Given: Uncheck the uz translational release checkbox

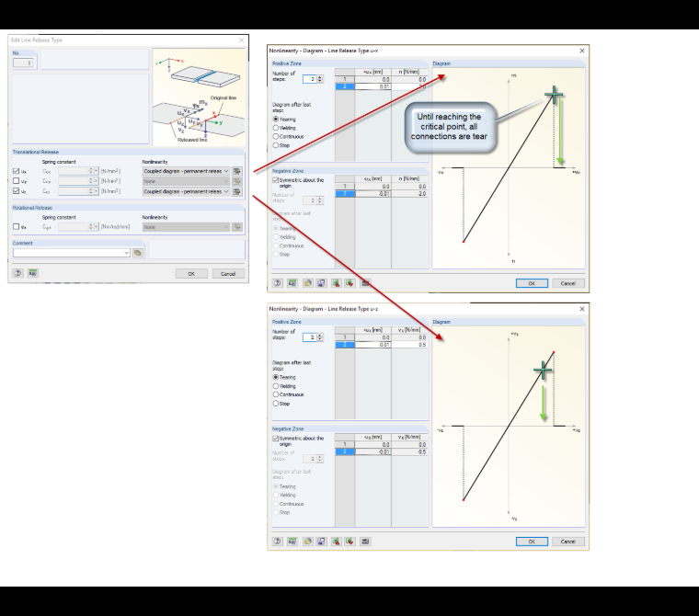Looking at the screenshot, I should tap(17, 191).
